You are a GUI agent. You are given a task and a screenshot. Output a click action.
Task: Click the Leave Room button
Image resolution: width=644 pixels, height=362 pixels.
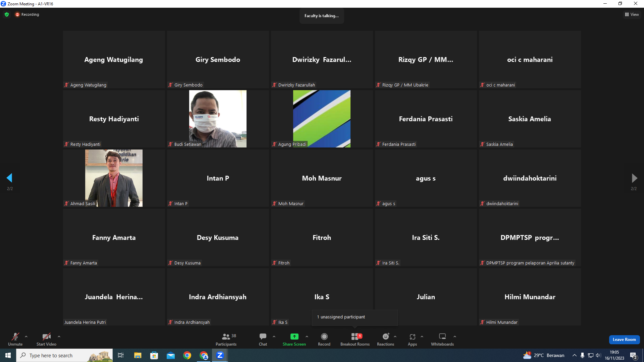(624, 340)
